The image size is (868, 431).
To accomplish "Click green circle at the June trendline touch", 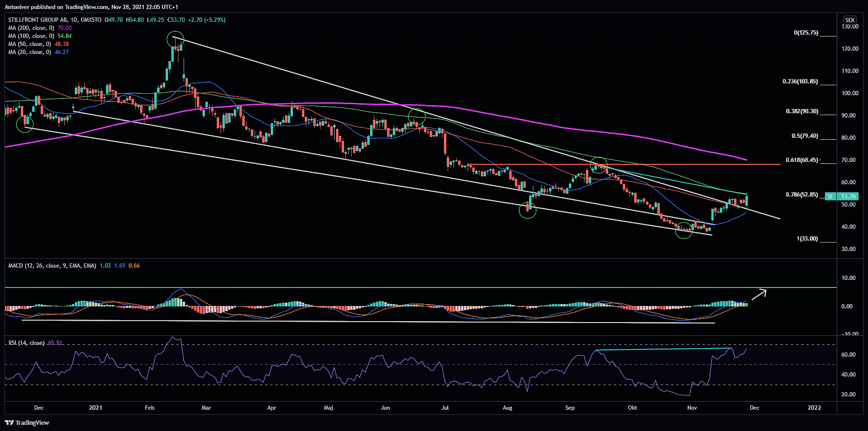I will (417, 117).
